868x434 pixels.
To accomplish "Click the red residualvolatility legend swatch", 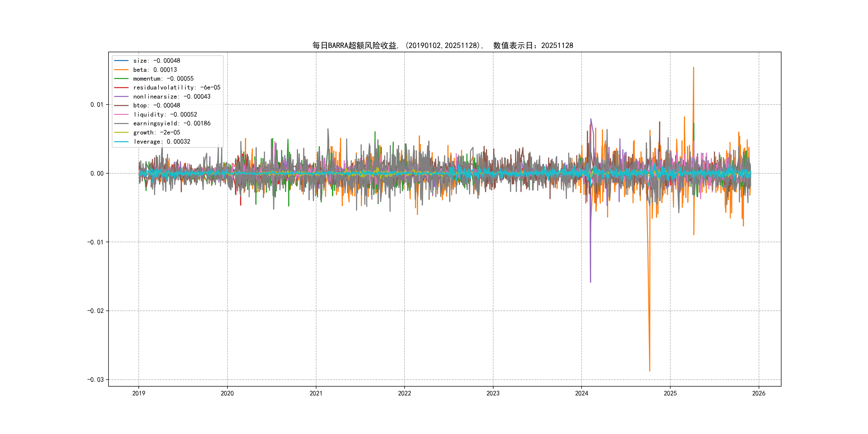I will point(121,88).
